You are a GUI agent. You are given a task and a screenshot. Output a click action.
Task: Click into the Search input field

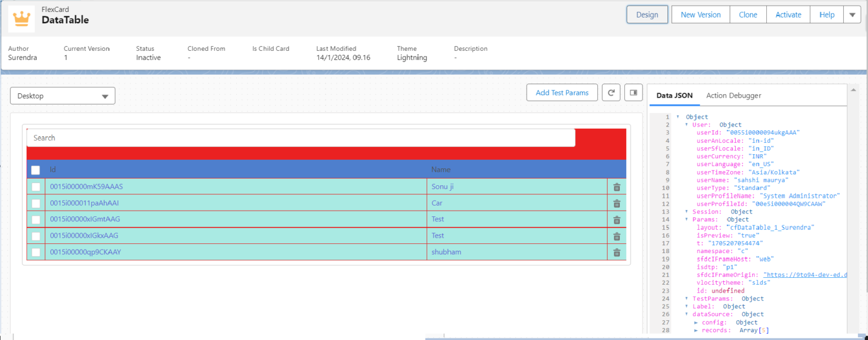pyautogui.click(x=301, y=138)
